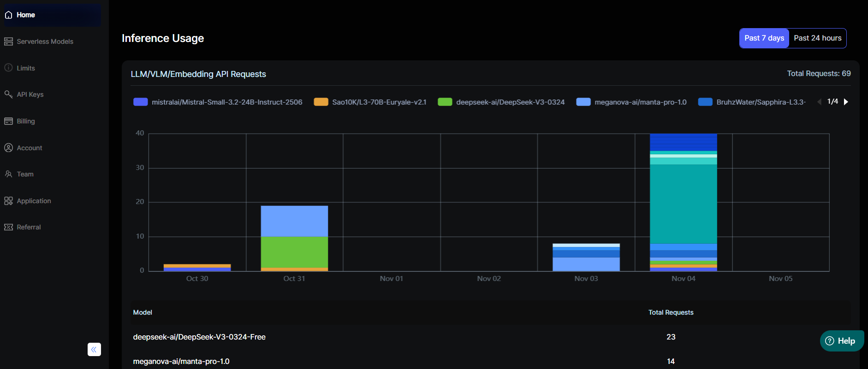Screen dimensions: 868x369
Task: Click the Home icon in sidebar
Action: click(x=8, y=15)
